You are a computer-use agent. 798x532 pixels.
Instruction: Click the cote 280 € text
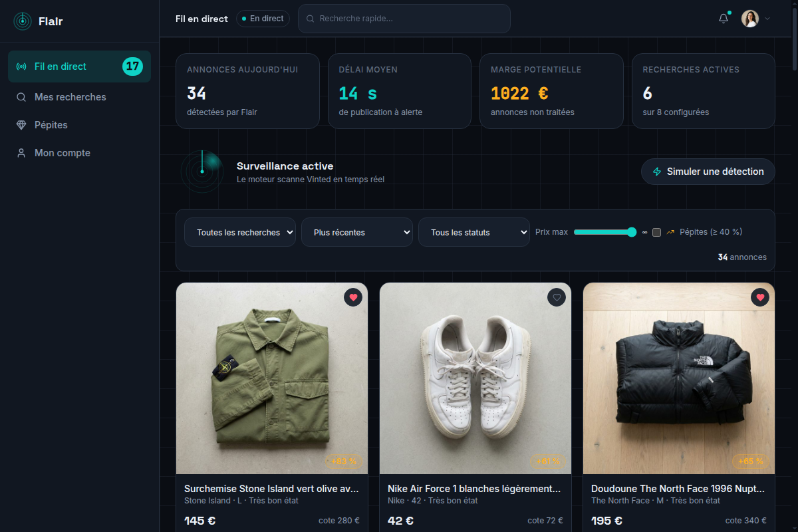339,521
